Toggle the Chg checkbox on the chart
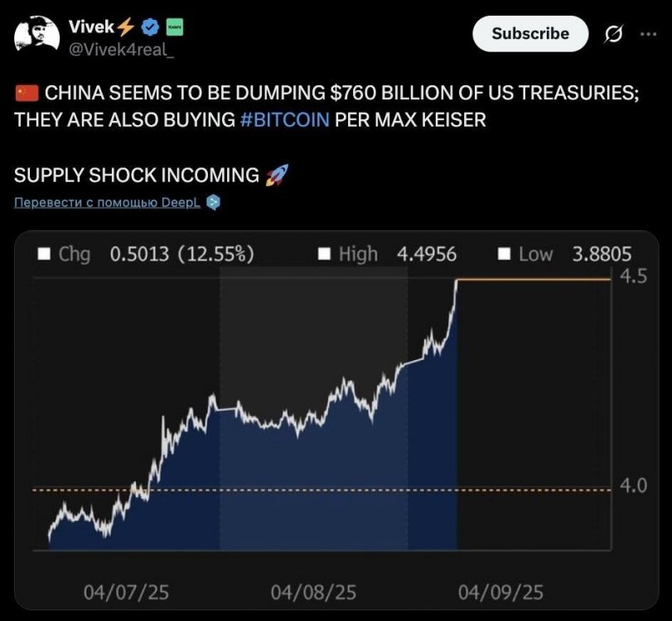Image resolution: width=672 pixels, height=621 pixels. click(x=46, y=253)
